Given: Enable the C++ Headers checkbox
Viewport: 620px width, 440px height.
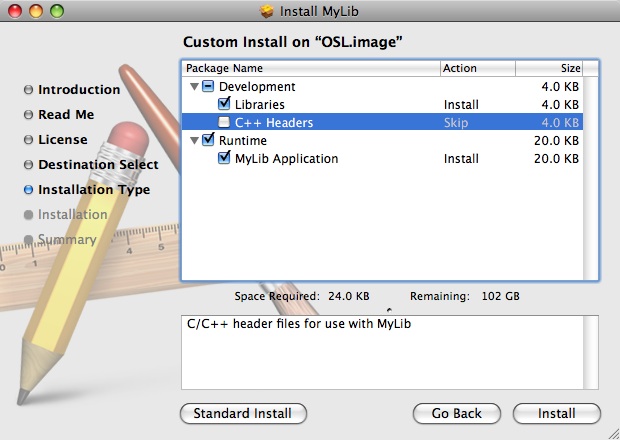Looking at the screenshot, I should pos(224,123).
